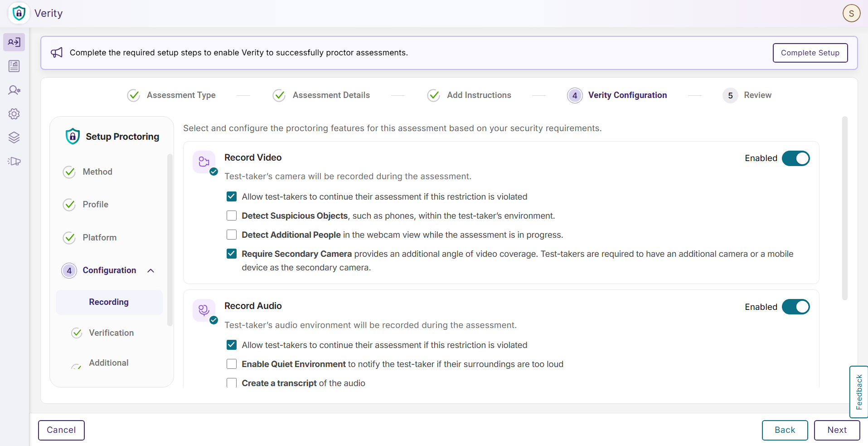868x446 pixels.
Task: Enable Quiet Environment checkbox
Action: [232, 364]
